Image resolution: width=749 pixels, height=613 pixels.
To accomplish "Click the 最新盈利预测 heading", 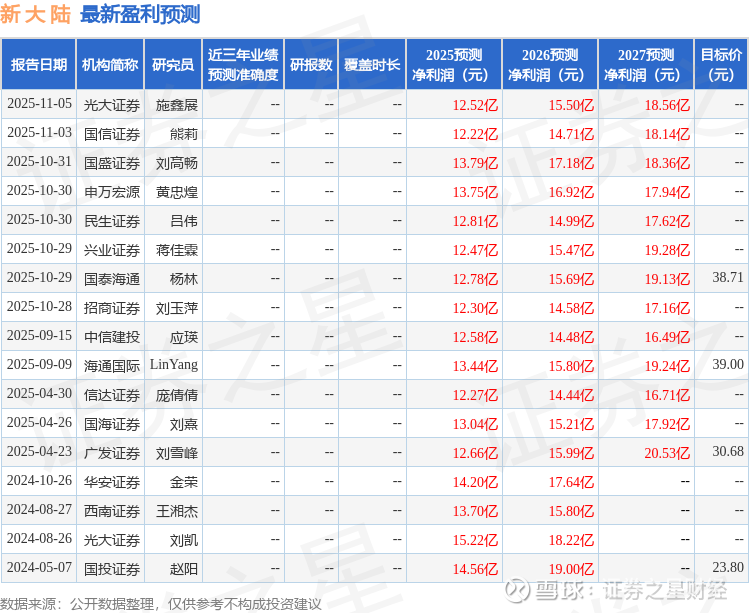I will [140, 14].
